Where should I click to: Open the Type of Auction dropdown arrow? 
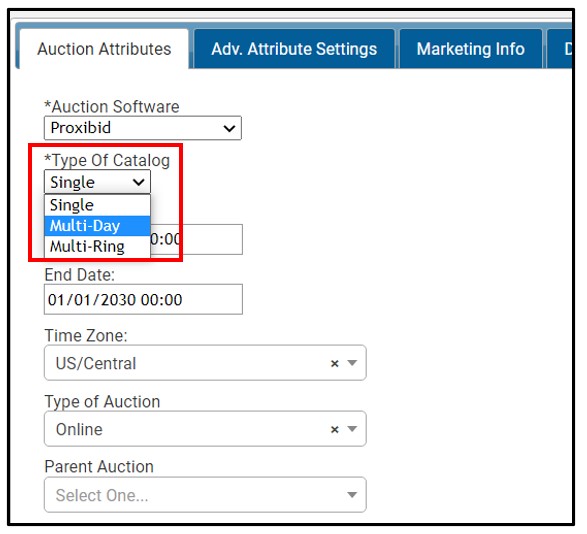point(352,429)
